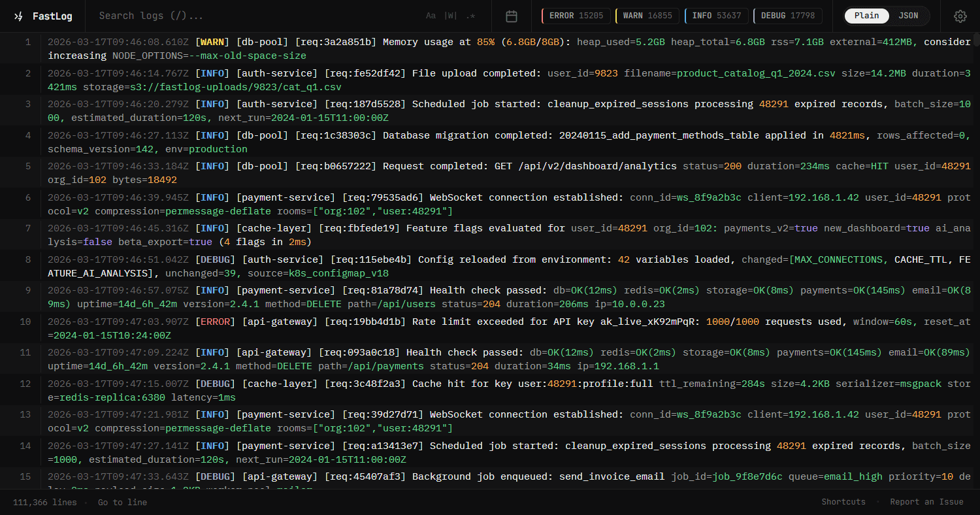Click the FastLog logo icon
Viewport: 980px width, 515px height.
click(18, 16)
